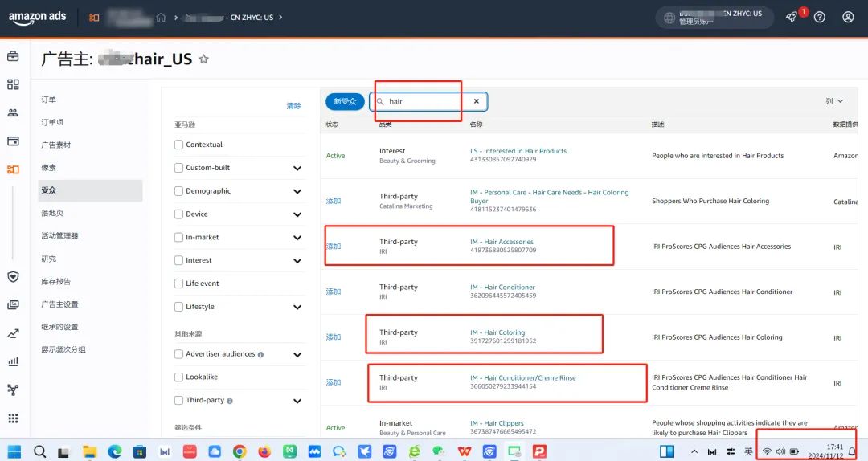Check the Life event filter checkbox

178,284
